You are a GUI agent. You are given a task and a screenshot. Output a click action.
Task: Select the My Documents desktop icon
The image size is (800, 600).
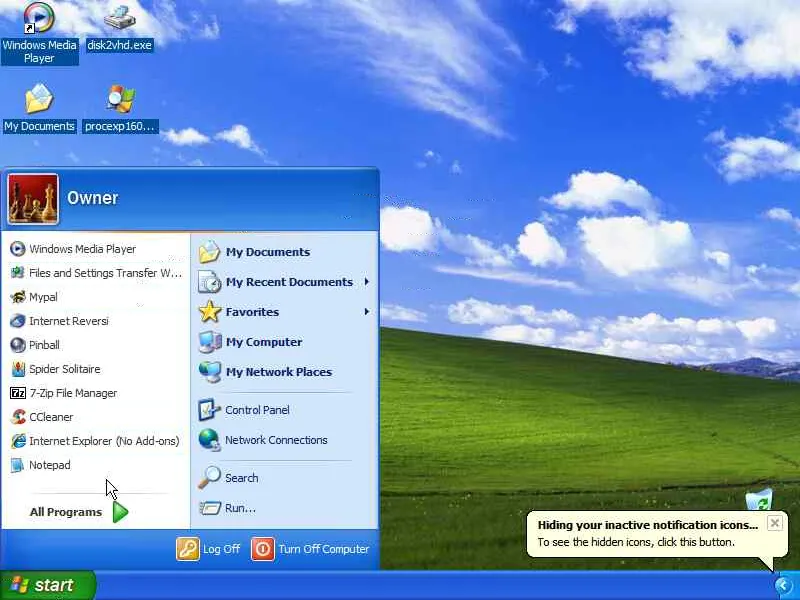(x=39, y=98)
